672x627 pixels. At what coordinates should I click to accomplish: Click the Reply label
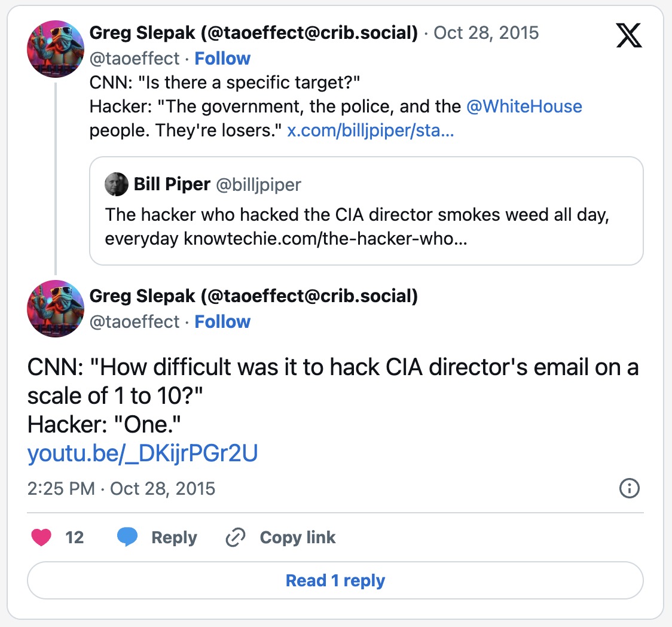point(174,537)
